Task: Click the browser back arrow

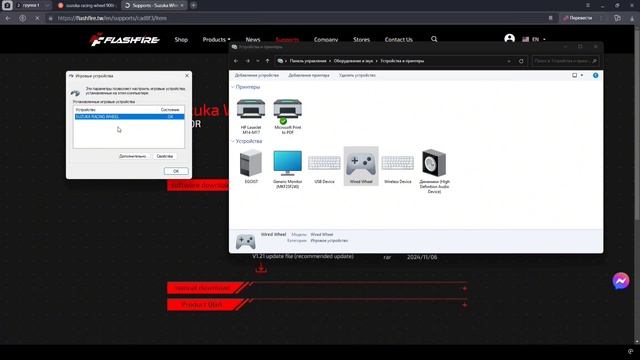Action: (x=8, y=18)
